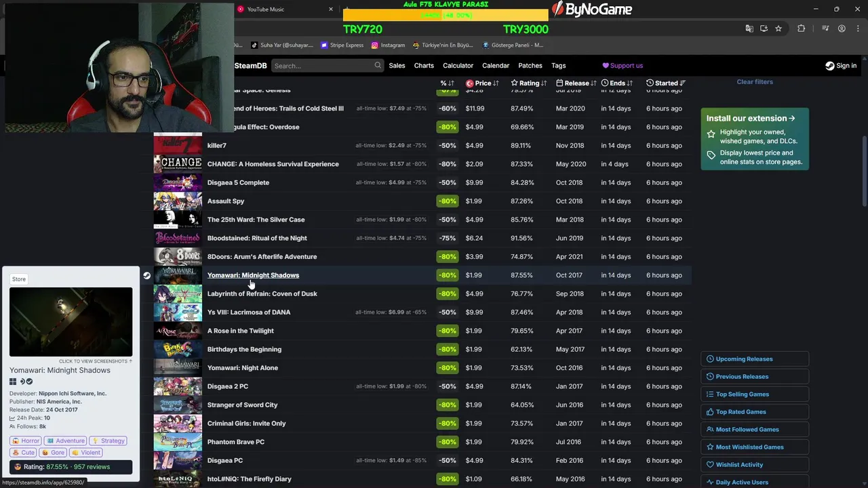Open the Gösterge Paneli bookmark

point(513,45)
